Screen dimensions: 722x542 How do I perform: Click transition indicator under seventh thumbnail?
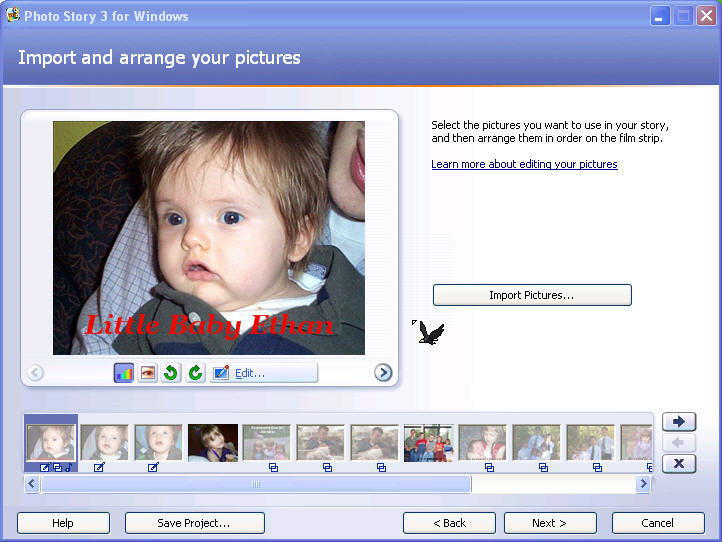[x=381, y=468]
